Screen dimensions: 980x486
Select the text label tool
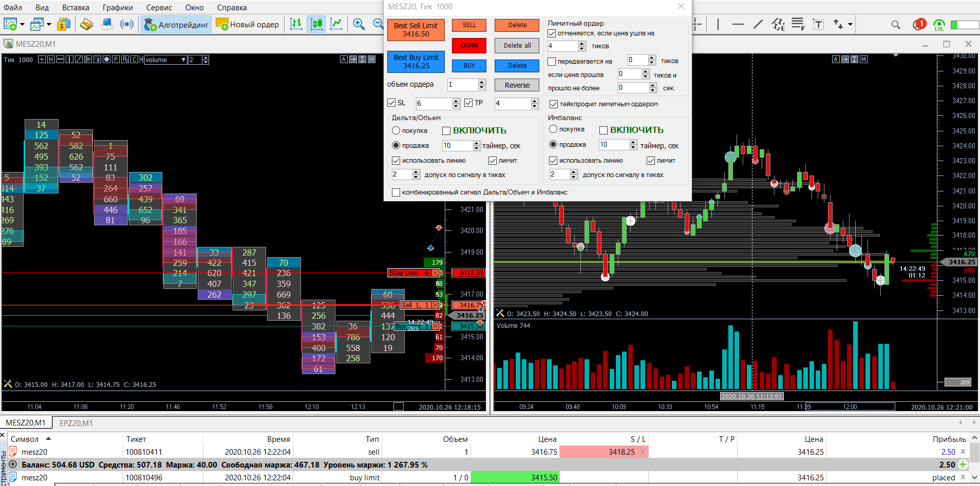point(818,24)
